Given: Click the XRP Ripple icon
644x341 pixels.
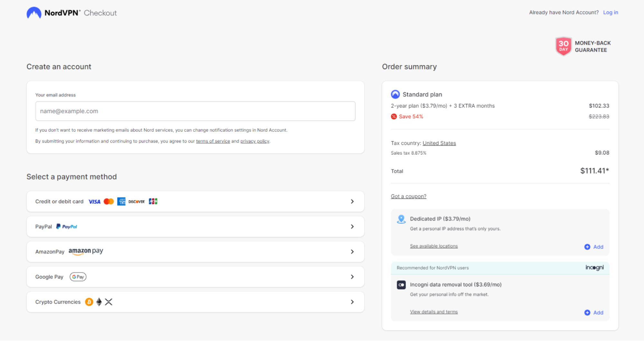Looking at the screenshot, I should click(109, 302).
